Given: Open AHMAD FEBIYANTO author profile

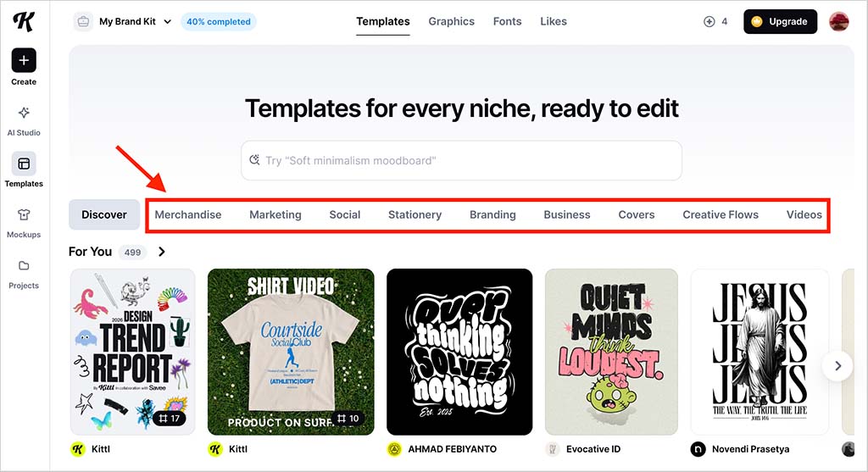Looking at the screenshot, I should [x=453, y=449].
